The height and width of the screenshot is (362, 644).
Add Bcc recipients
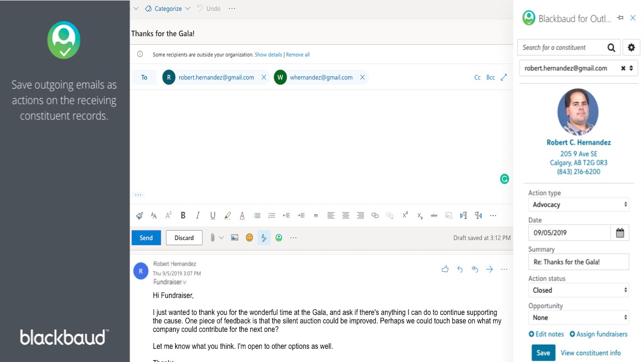(x=491, y=77)
